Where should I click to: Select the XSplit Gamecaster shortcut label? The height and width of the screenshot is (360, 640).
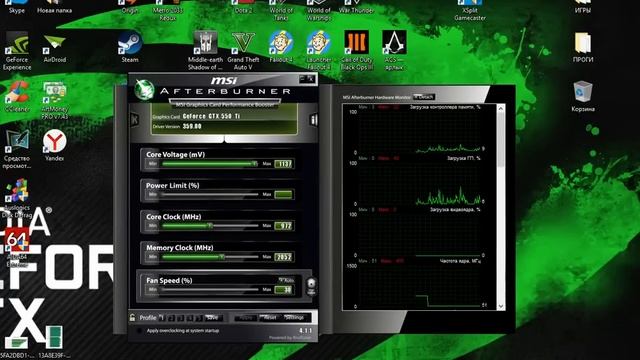click(470, 14)
